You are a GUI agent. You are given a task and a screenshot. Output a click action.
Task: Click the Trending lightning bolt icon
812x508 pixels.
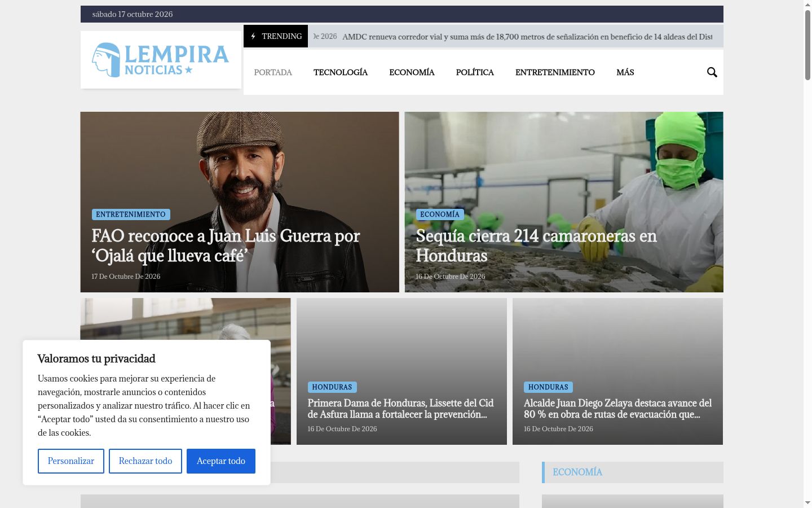click(253, 36)
